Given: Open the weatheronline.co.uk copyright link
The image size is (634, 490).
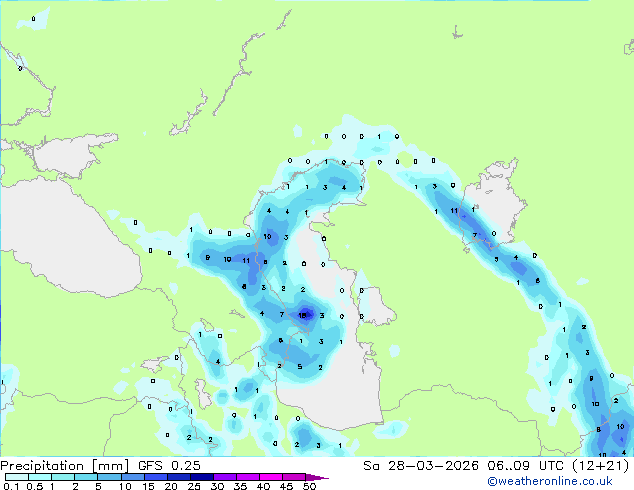Looking at the screenshot, I should [550, 481].
